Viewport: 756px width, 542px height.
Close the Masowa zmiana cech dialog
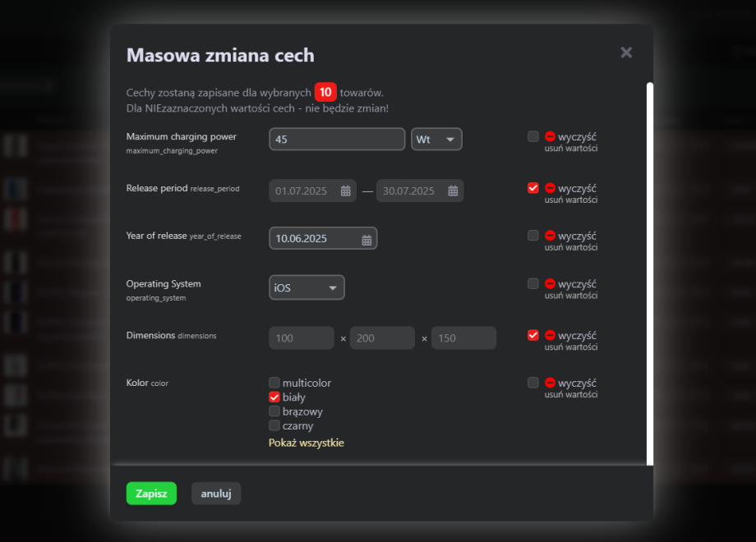(626, 53)
